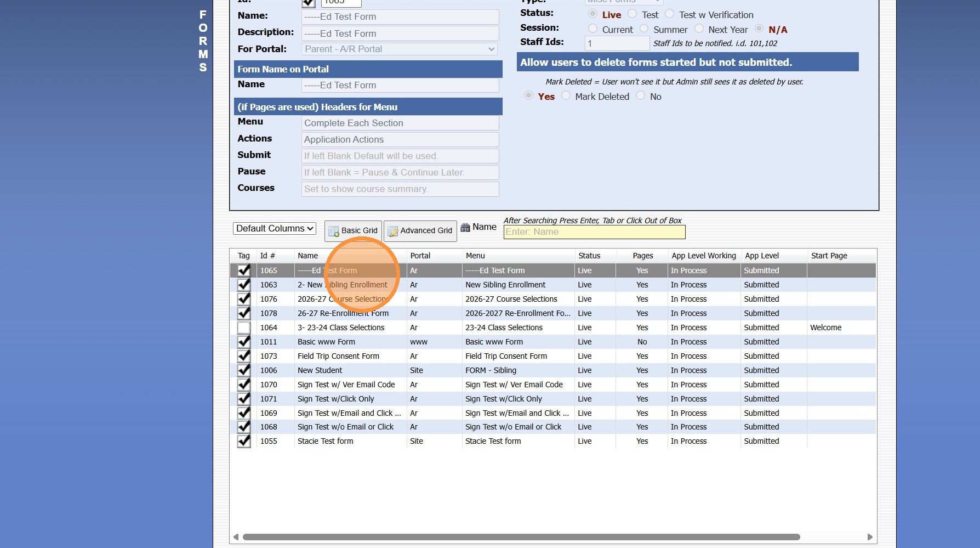Untick the Tag checkbox for form 1063
Image resolution: width=980 pixels, height=548 pixels.
tap(244, 285)
